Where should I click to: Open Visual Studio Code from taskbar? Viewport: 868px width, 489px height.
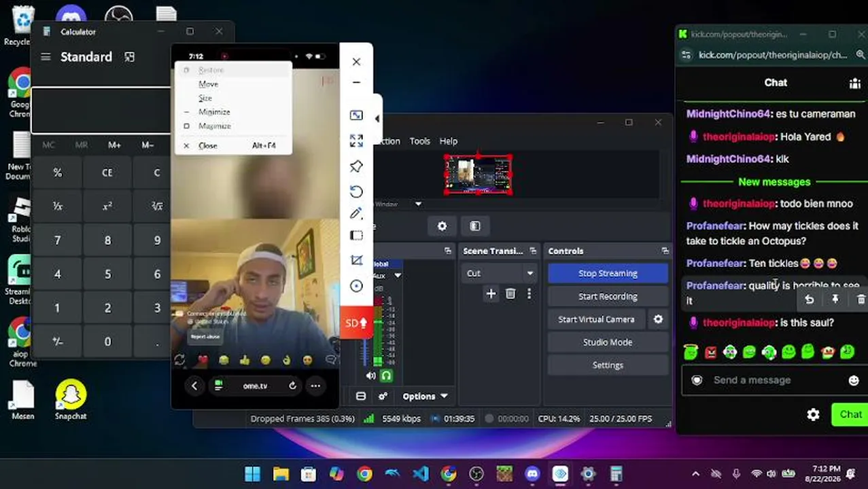[x=421, y=474]
